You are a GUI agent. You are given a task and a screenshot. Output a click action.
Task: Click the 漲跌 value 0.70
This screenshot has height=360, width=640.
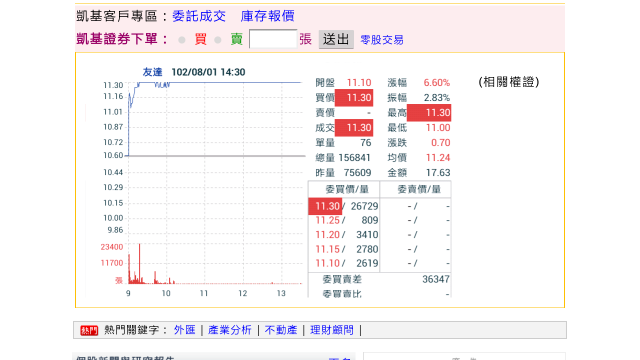pyautogui.click(x=440, y=143)
